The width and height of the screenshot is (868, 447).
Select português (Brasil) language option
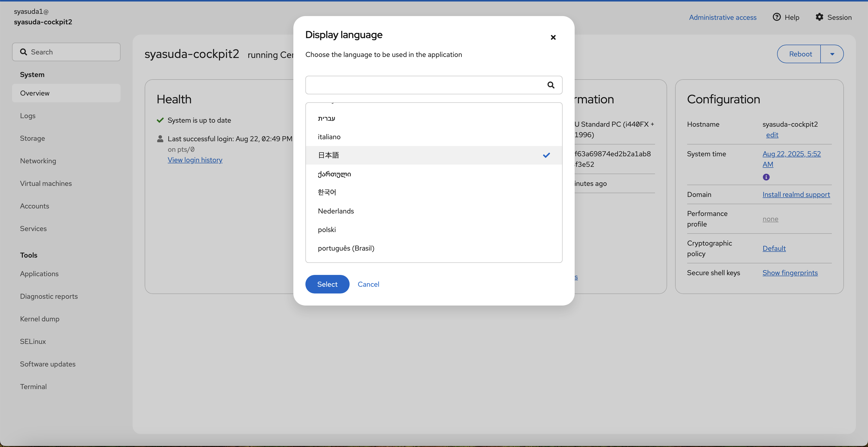click(x=346, y=248)
